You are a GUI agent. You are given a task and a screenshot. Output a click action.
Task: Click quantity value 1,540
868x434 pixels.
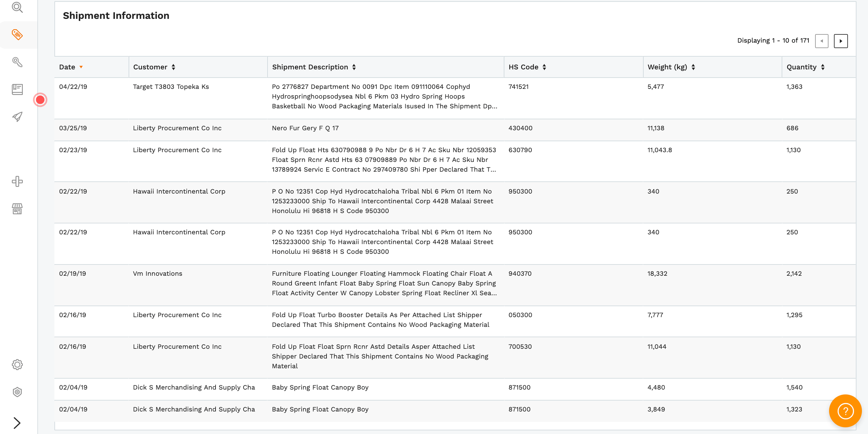(x=794, y=387)
